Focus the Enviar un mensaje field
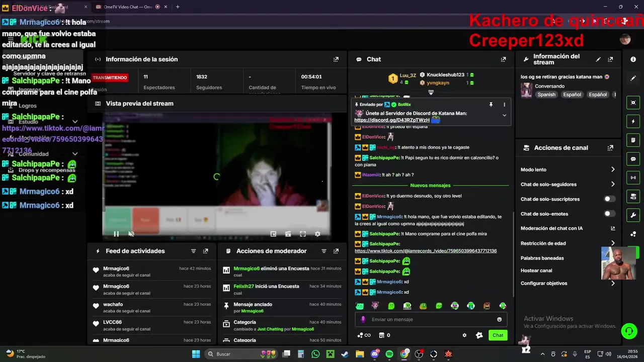Viewport: 644px width, 362px height. pyautogui.click(x=431, y=319)
